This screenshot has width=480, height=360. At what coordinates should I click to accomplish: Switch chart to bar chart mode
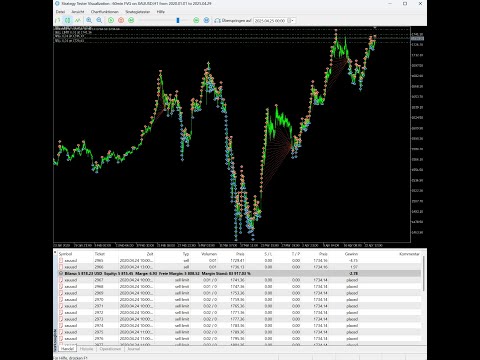tap(58, 20)
